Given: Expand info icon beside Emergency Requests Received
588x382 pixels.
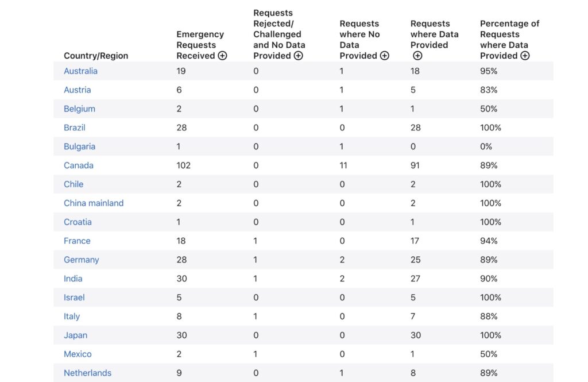Looking at the screenshot, I should [x=222, y=56].
